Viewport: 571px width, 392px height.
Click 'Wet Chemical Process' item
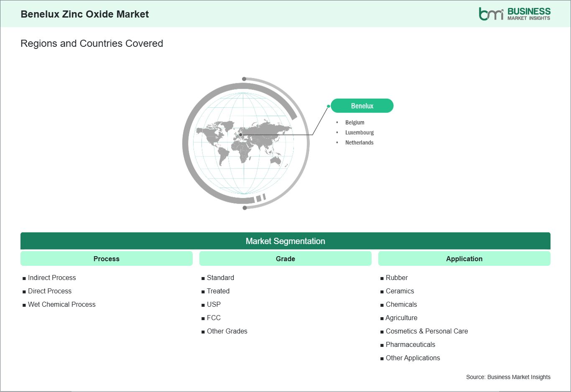coord(62,304)
